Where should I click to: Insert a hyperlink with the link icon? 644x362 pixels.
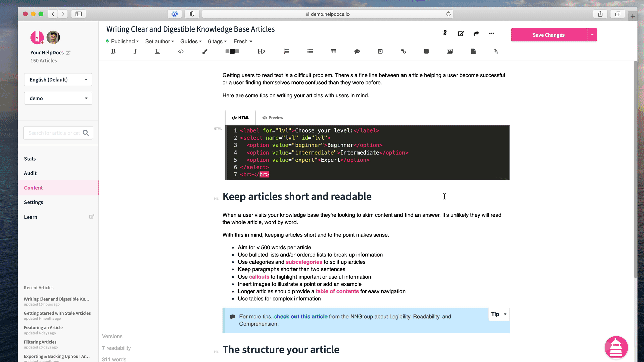pos(403,51)
